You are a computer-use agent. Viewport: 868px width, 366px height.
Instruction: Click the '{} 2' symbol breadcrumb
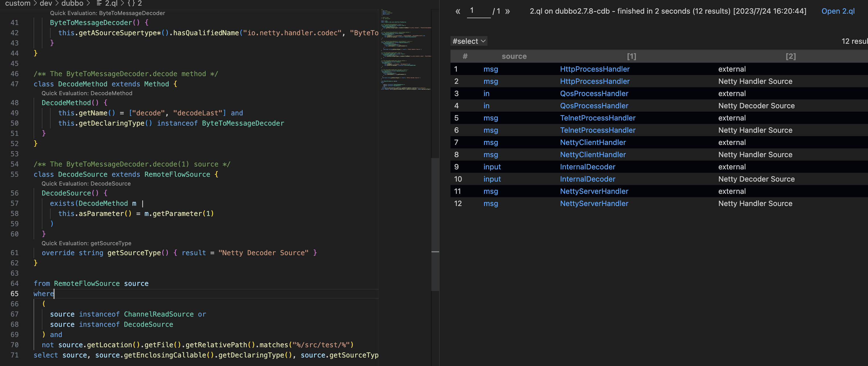click(135, 3)
